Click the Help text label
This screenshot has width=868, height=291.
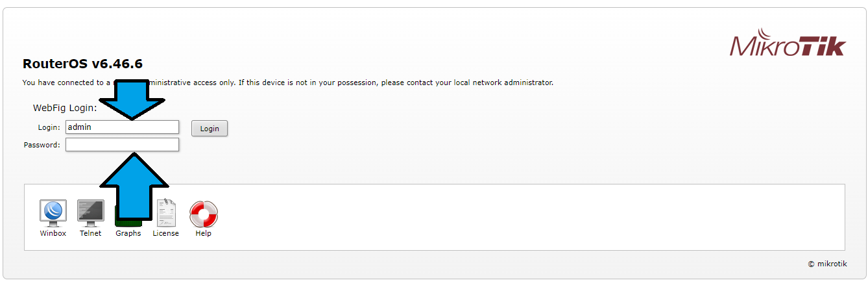(x=203, y=233)
